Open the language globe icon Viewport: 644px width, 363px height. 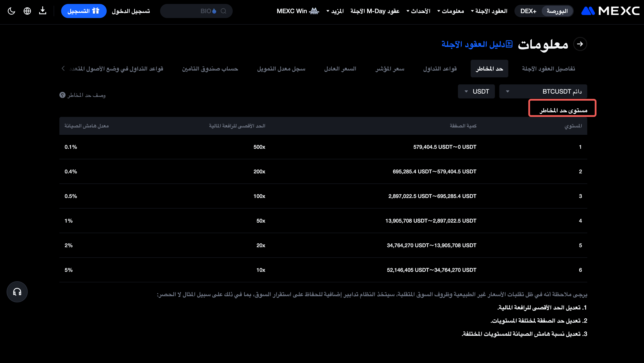tap(27, 11)
